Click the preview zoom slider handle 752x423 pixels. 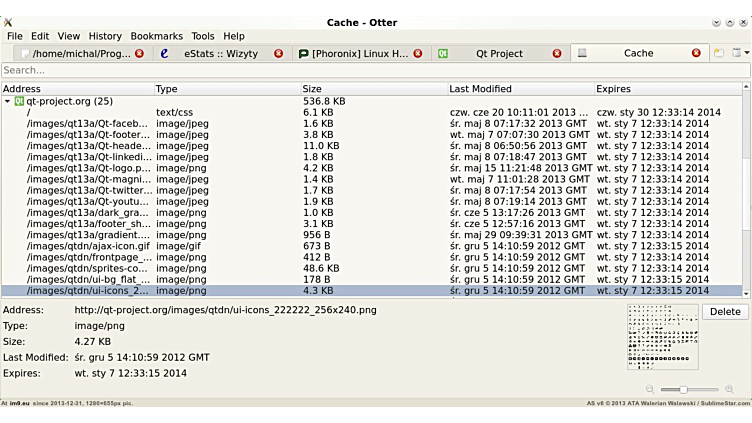tap(683, 389)
